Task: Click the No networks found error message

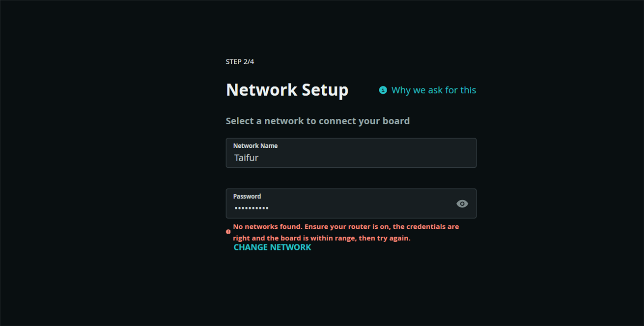Action: (346, 227)
